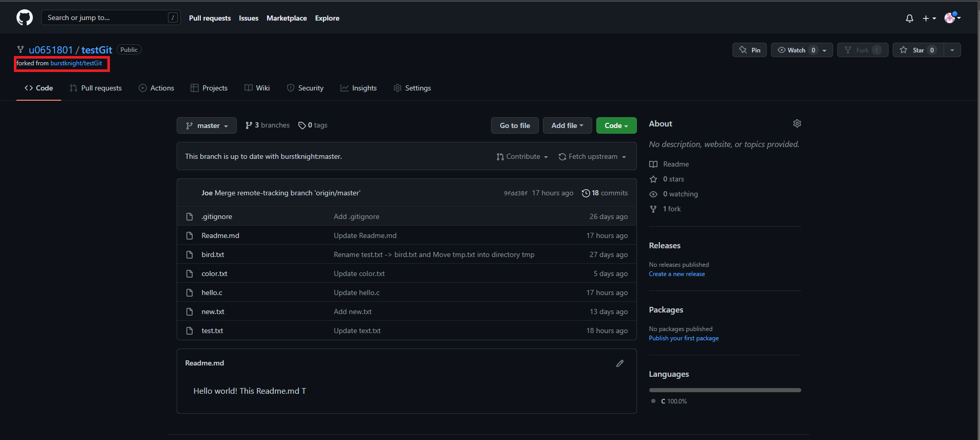
Task: Open the Projects tab
Action: coord(209,88)
